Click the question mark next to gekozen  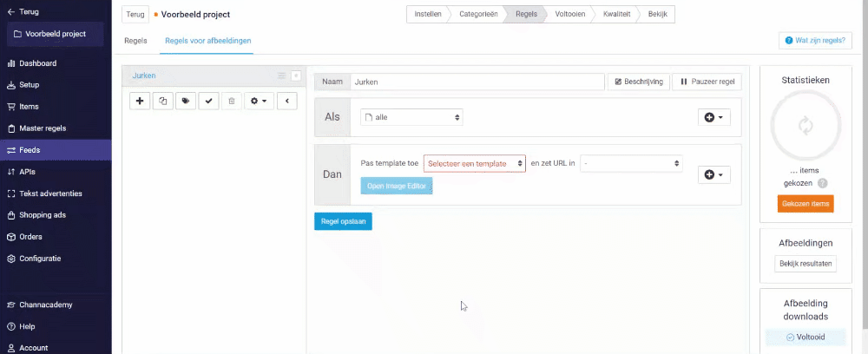[x=823, y=183]
